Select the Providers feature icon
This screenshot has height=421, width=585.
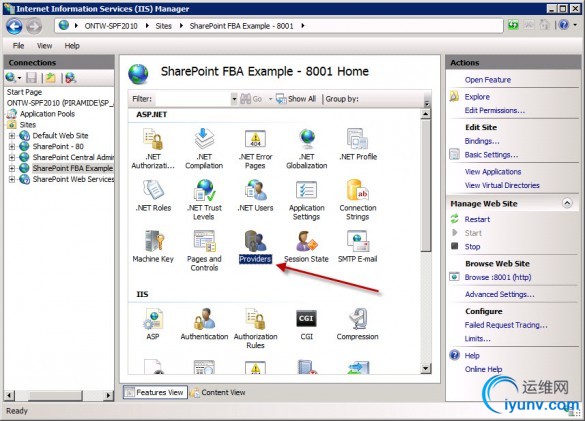[255, 246]
